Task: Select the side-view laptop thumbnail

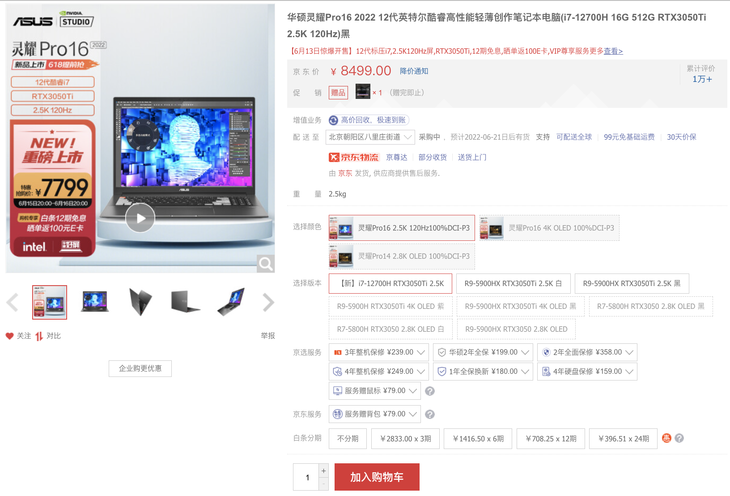Action: click(140, 301)
